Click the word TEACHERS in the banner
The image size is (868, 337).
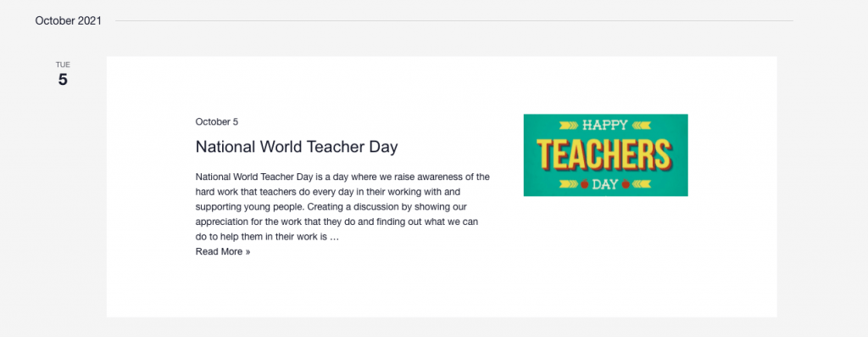click(x=605, y=155)
